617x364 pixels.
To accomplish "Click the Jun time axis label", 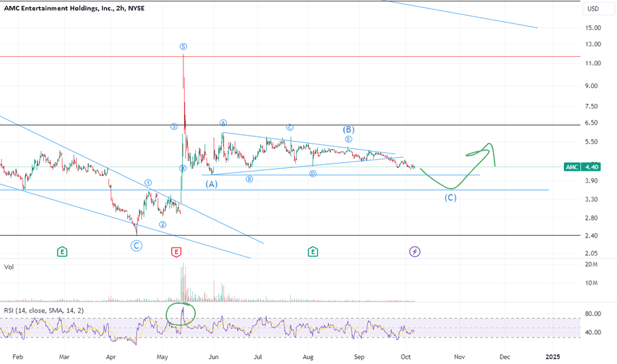I will coord(213,357).
